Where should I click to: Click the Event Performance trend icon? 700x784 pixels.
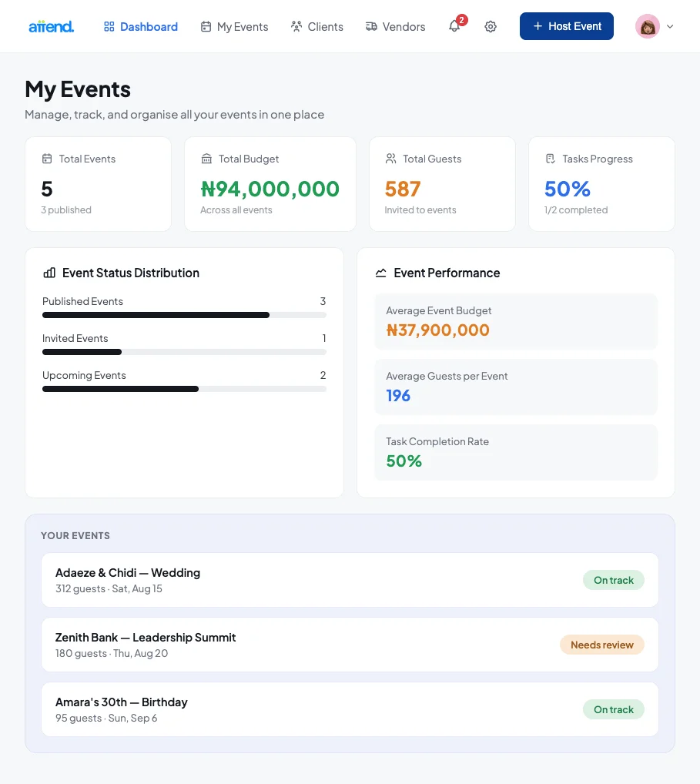(381, 273)
